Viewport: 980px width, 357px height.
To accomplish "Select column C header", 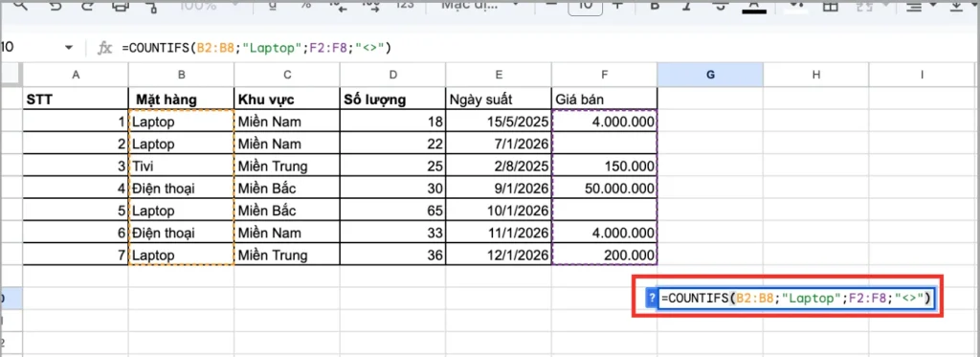I will (x=287, y=75).
